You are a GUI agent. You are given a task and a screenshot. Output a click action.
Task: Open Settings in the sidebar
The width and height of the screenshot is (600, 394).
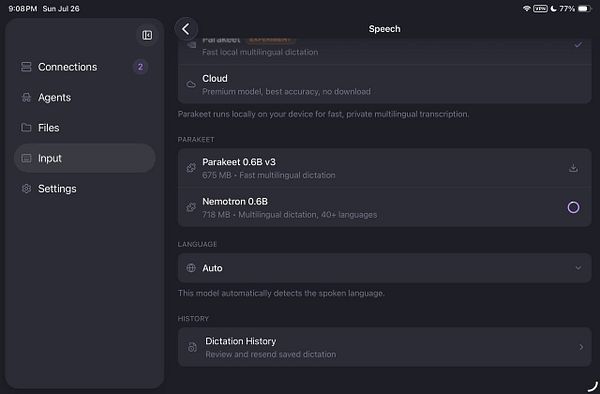[x=85, y=189]
